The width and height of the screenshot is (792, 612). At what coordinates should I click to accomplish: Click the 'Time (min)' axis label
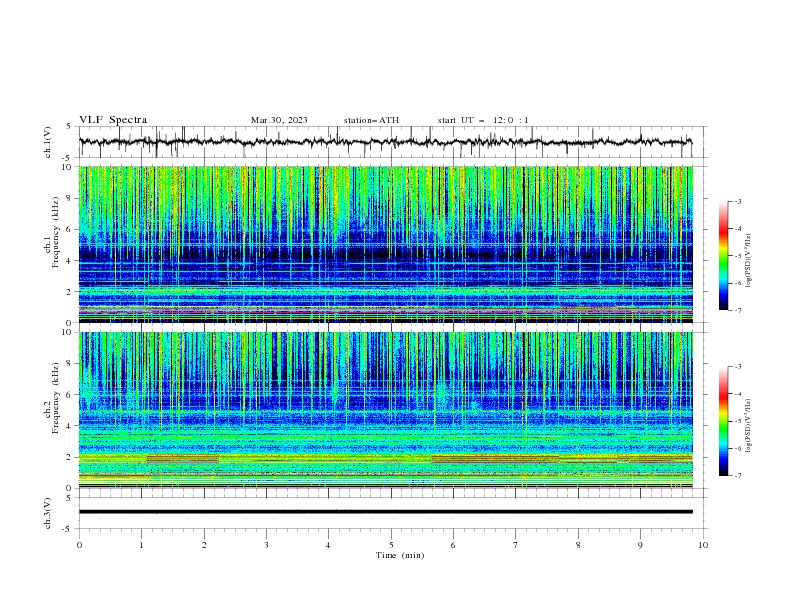pos(400,555)
